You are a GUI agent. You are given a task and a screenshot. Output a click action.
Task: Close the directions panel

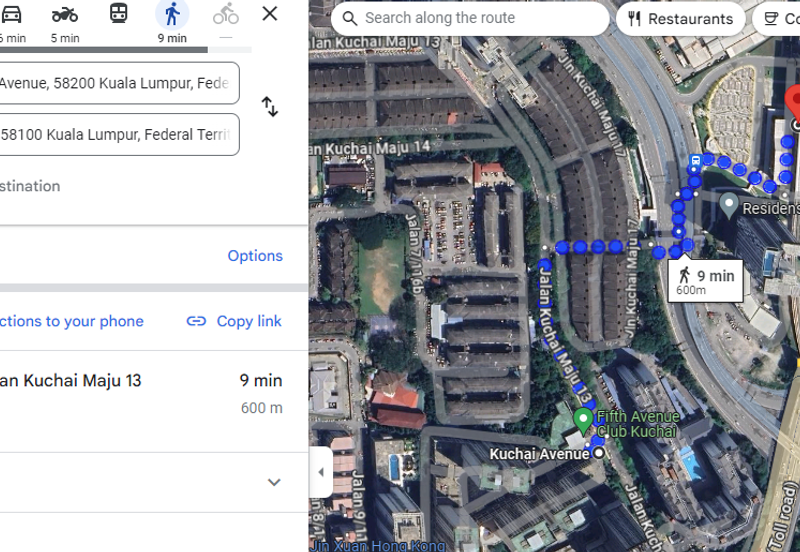coord(270,14)
